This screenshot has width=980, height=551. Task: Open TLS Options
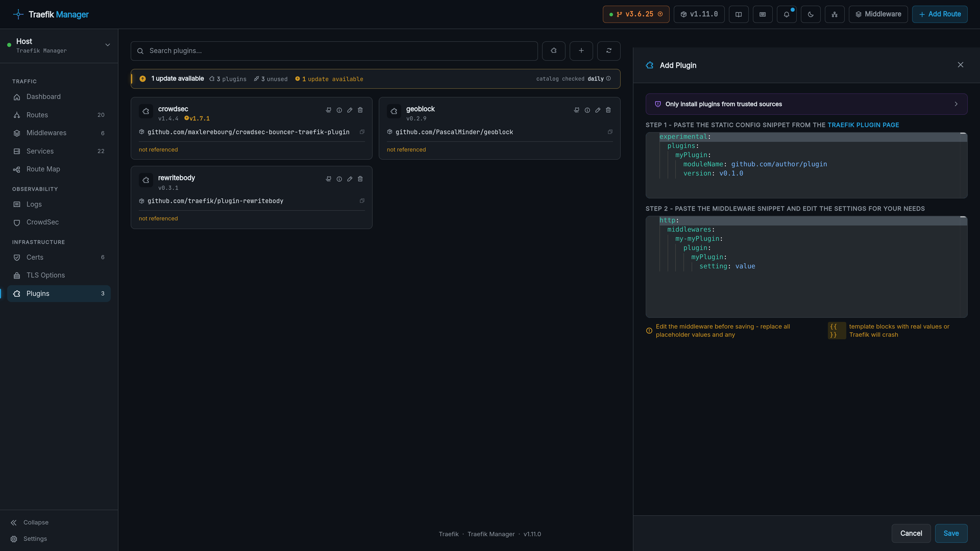pyautogui.click(x=59, y=275)
